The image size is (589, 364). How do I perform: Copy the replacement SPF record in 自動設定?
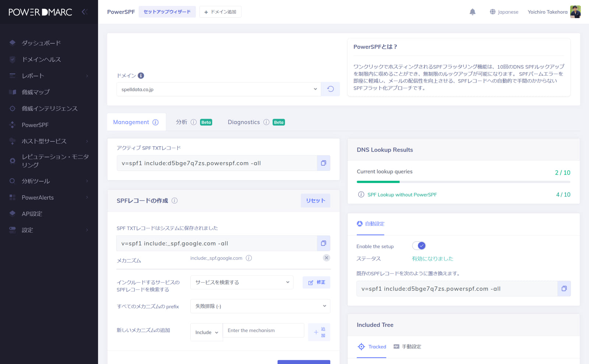564,289
